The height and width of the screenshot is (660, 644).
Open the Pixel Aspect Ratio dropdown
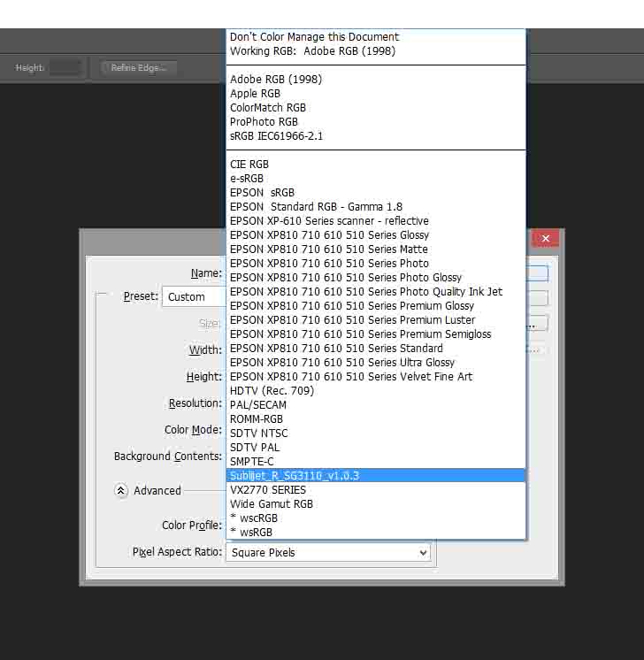(x=328, y=552)
